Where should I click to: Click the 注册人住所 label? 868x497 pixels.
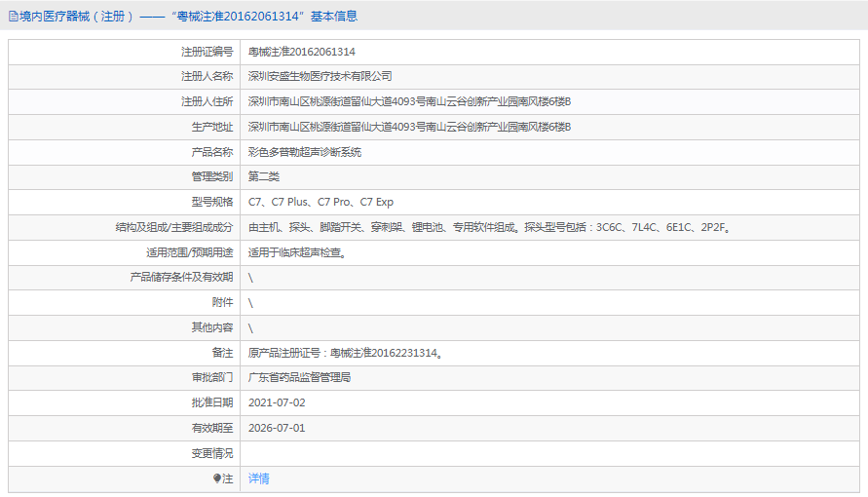[x=208, y=101]
